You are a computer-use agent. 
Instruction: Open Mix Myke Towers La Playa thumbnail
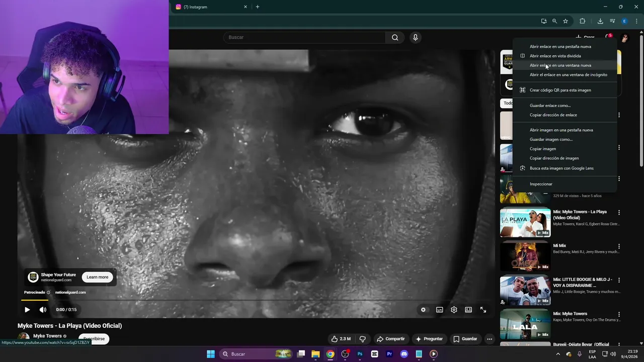click(x=525, y=222)
